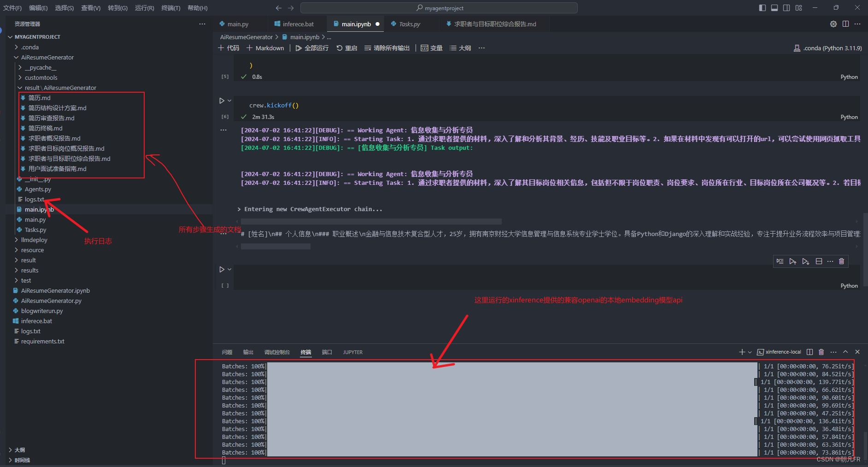Run by line in cell toolbar

click(780, 261)
